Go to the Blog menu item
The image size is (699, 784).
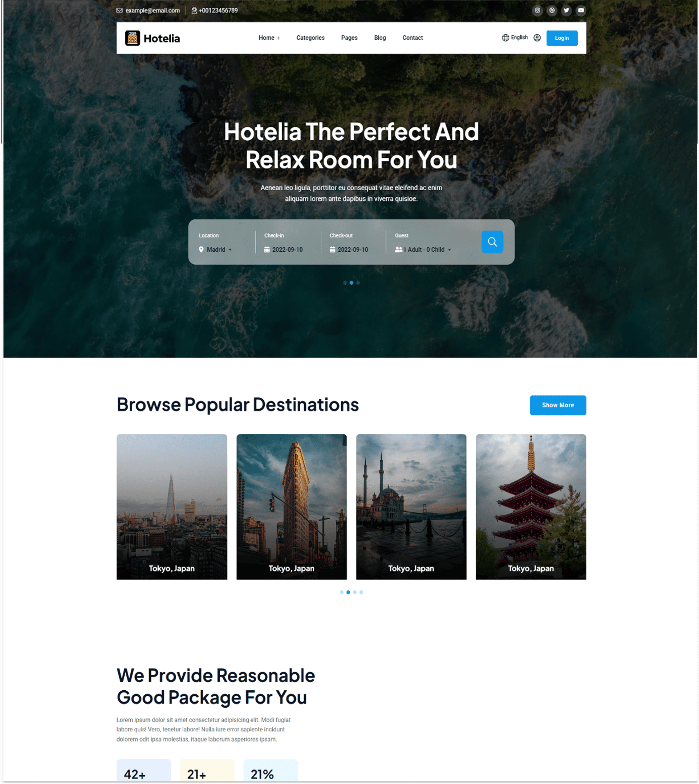pos(380,38)
